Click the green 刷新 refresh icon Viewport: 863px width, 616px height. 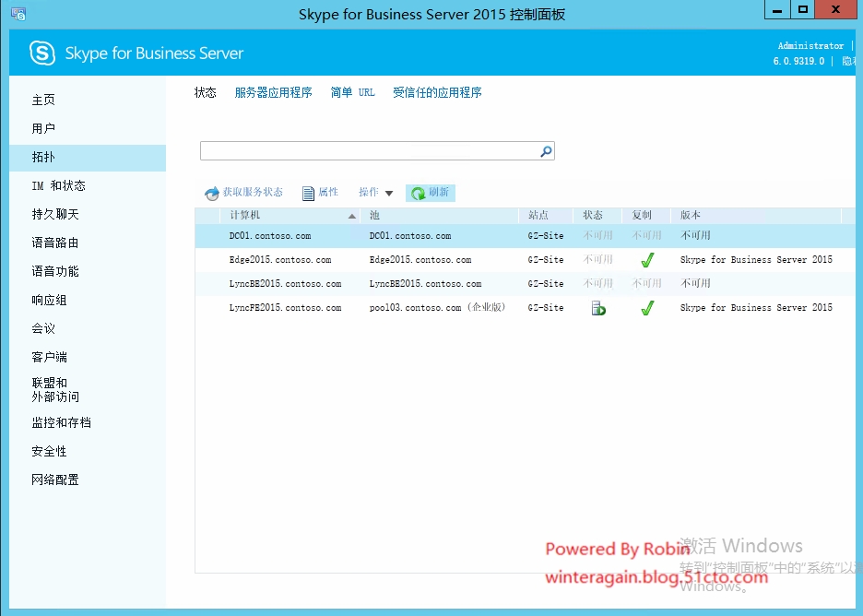tap(419, 194)
